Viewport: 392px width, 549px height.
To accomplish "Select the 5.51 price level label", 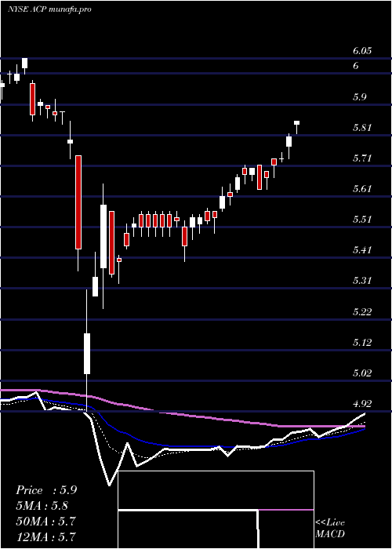I will pos(362,220).
